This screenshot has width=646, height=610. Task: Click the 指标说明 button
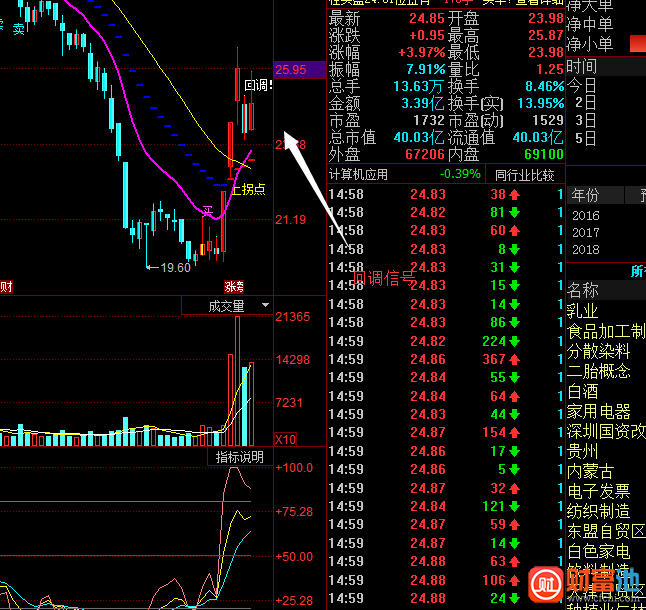[x=240, y=457]
